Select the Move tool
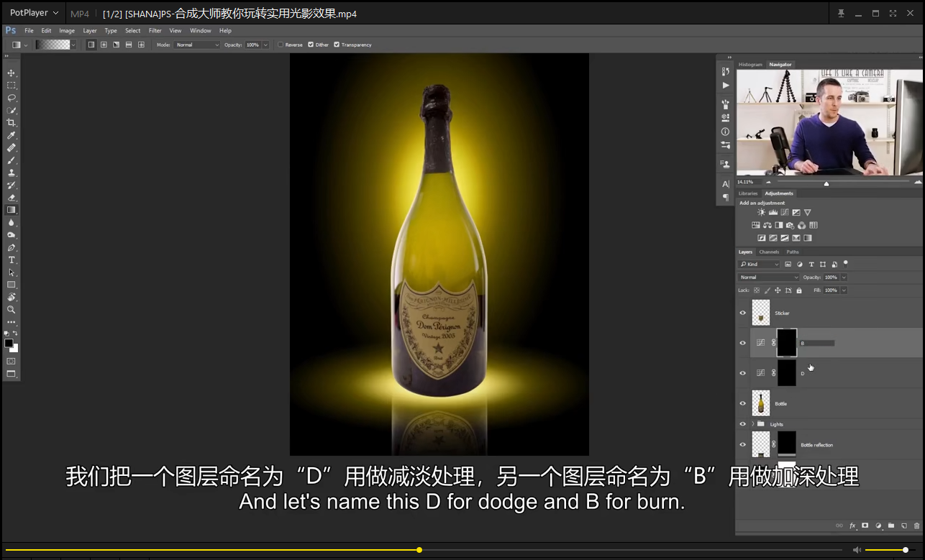The width and height of the screenshot is (925, 560). 12,73
